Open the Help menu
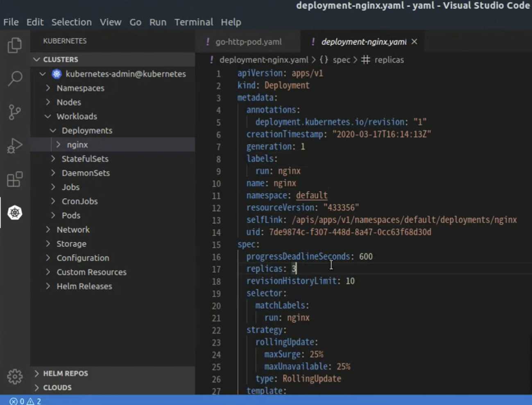Image resolution: width=532 pixels, height=405 pixels. pos(231,22)
